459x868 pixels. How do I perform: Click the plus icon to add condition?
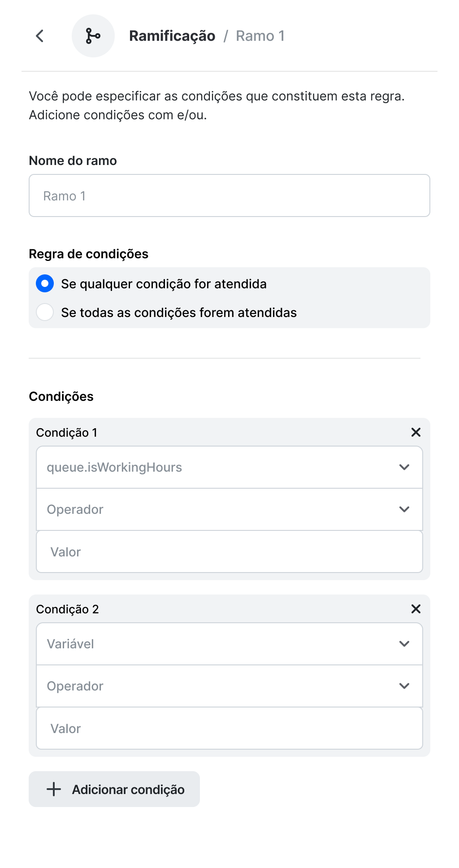[x=54, y=789]
